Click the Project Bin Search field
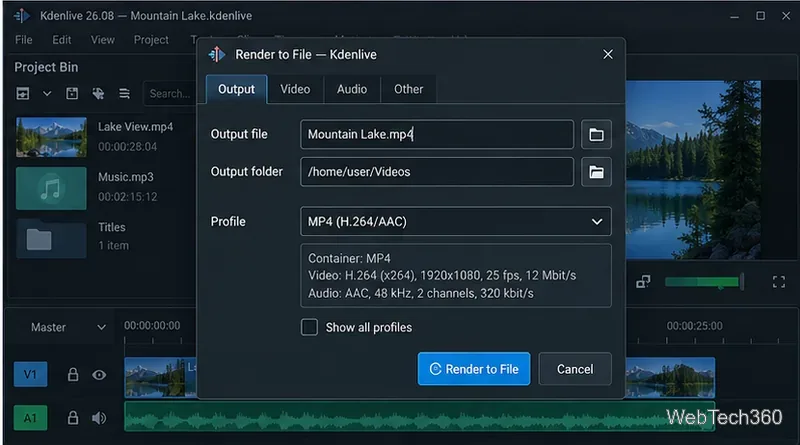 point(170,94)
